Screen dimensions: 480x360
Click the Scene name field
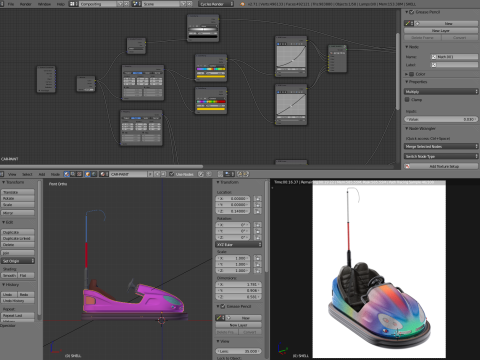pos(161,4)
